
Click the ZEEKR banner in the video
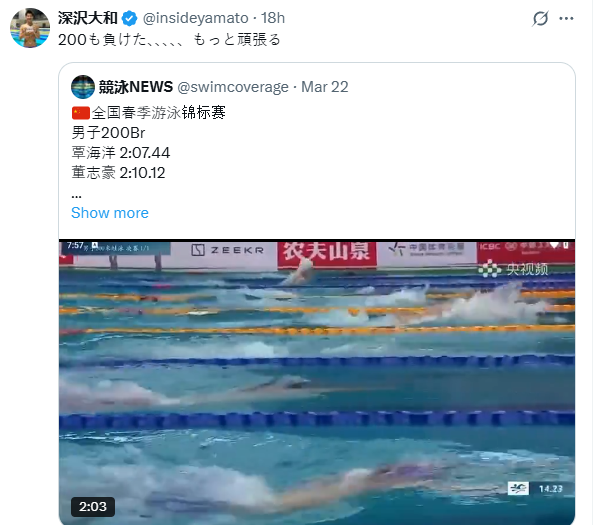click(227, 250)
